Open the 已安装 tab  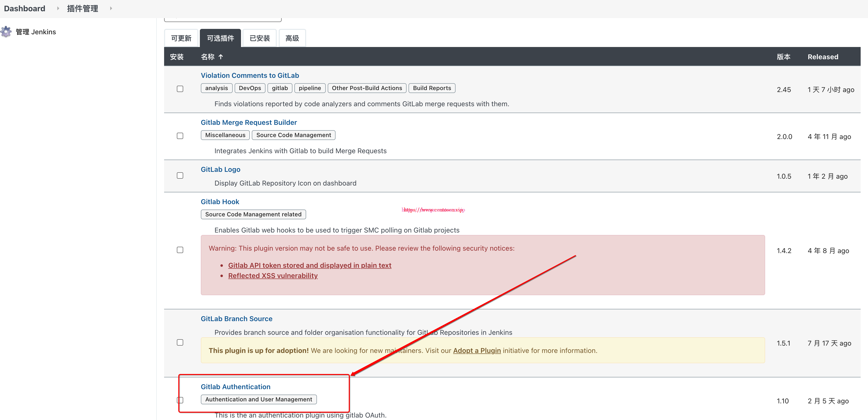click(x=259, y=38)
